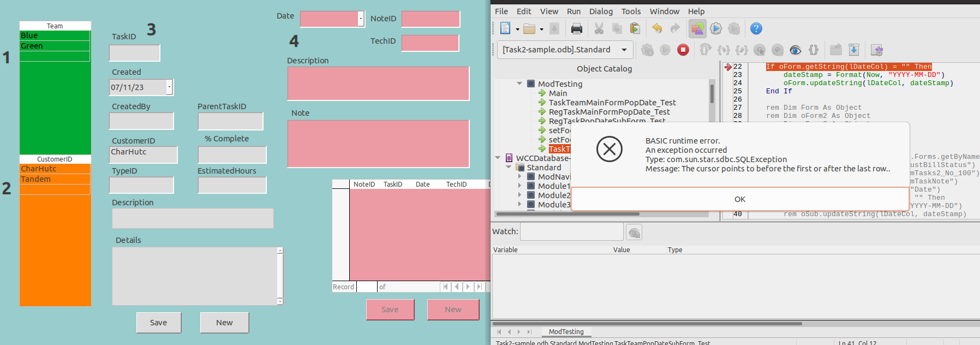Click the Cut scissors icon

(599, 28)
